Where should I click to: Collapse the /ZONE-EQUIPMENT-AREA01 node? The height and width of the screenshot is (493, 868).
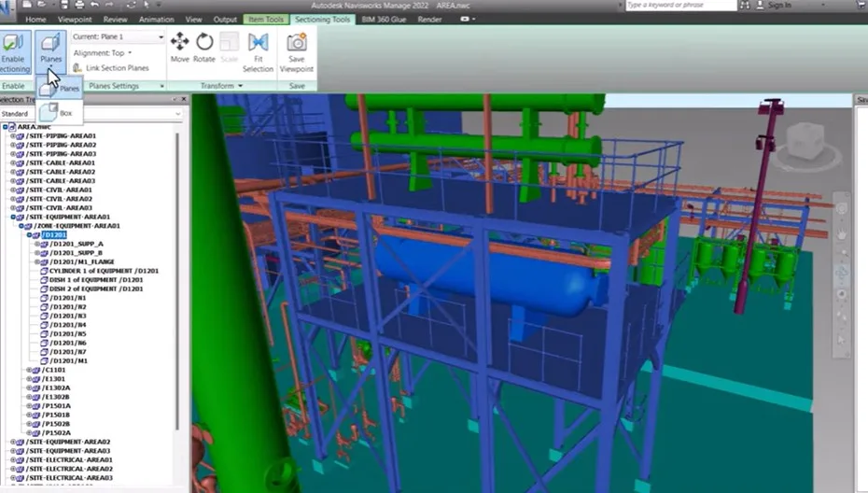pyautogui.click(x=21, y=226)
